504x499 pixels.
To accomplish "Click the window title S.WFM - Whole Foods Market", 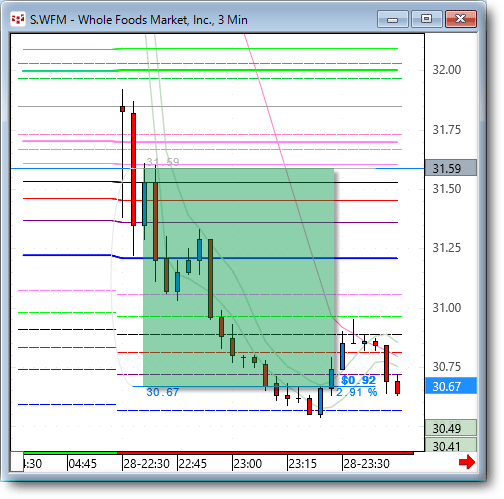I will [139, 20].
